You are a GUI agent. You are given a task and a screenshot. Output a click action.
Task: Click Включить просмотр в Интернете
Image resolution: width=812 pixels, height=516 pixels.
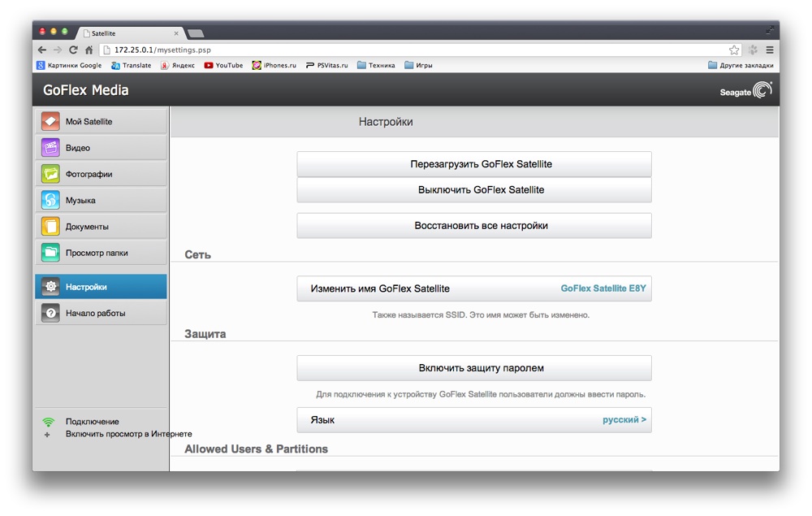click(128, 434)
